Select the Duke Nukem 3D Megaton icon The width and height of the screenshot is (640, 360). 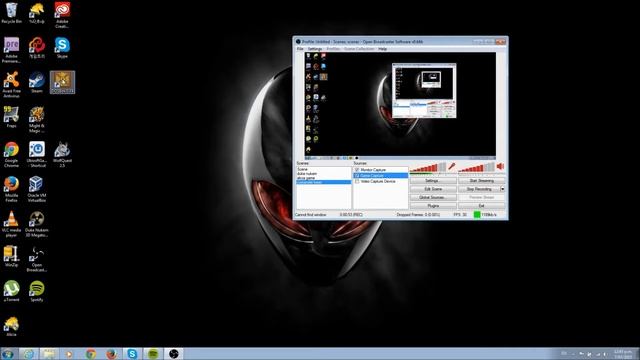pos(37,224)
